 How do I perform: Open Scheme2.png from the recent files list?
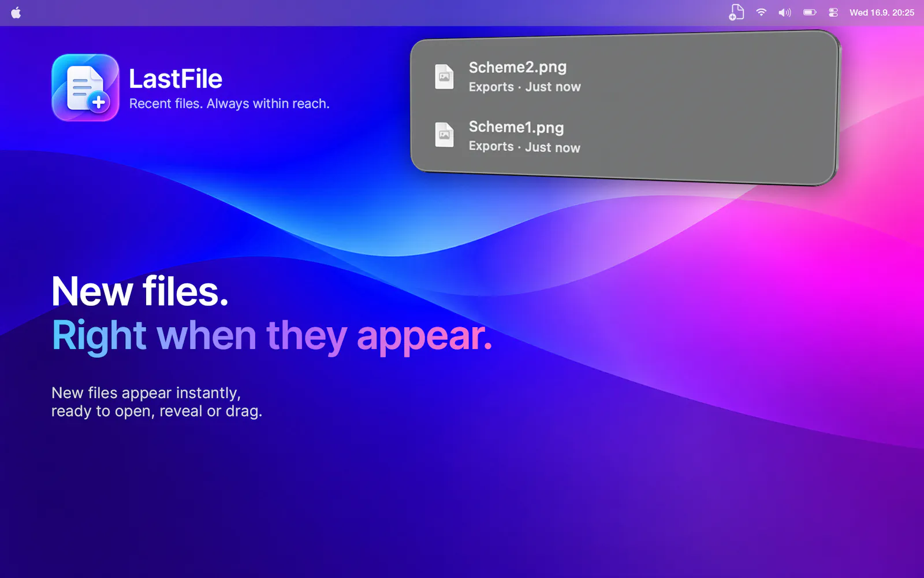click(624, 76)
